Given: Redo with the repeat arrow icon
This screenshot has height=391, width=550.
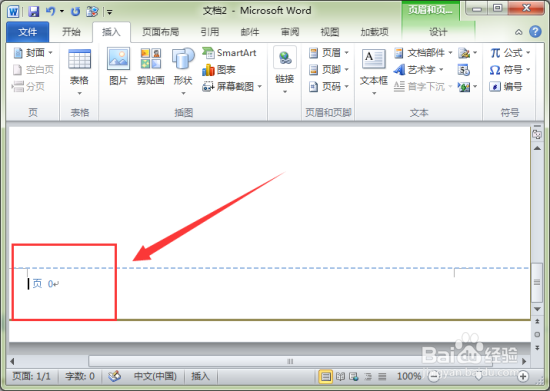Looking at the screenshot, I should 75,12.
